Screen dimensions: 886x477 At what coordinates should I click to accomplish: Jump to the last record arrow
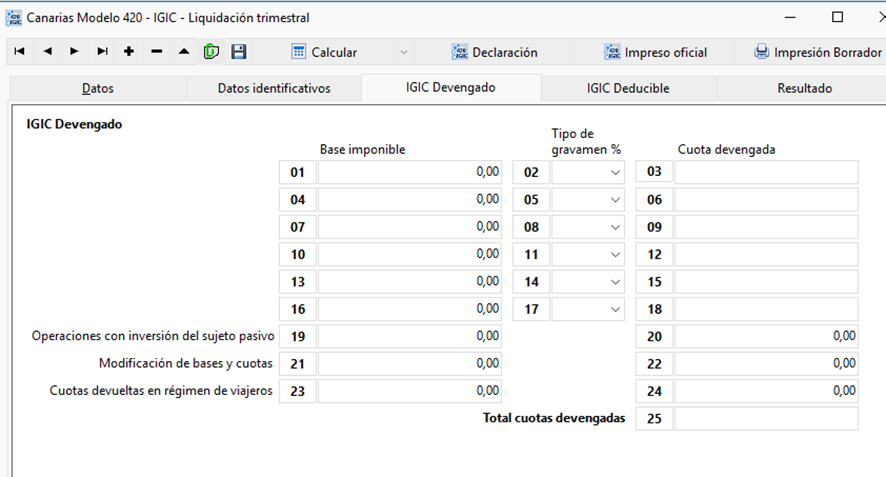pyautogui.click(x=102, y=51)
